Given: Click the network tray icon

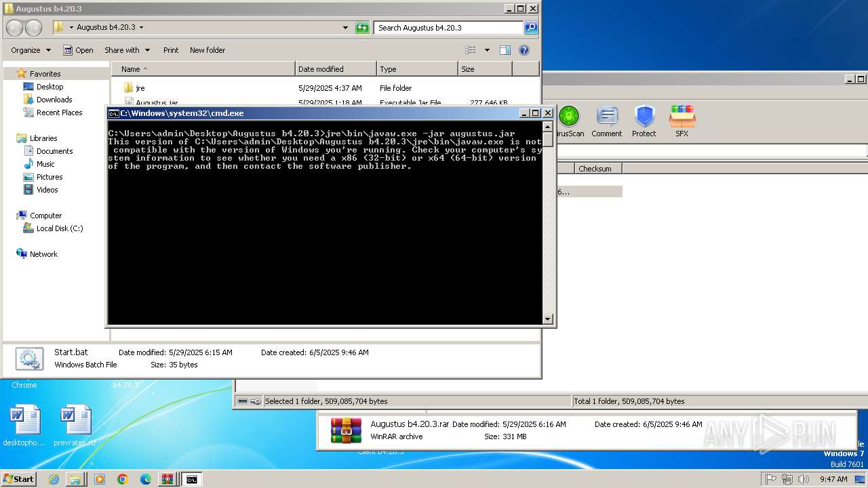Looking at the screenshot, I should [x=787, y=479].
